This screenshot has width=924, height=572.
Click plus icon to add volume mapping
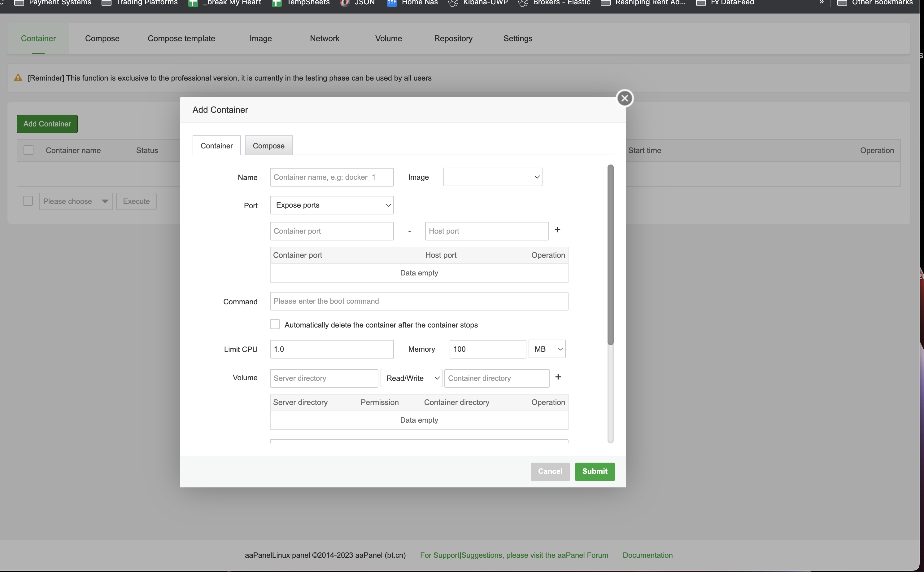558,377
